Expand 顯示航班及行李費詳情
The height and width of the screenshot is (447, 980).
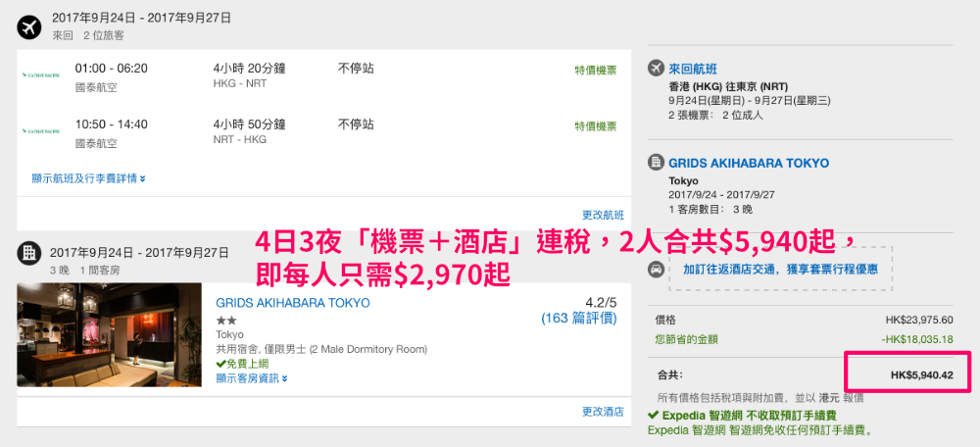(x=89, y=178)
